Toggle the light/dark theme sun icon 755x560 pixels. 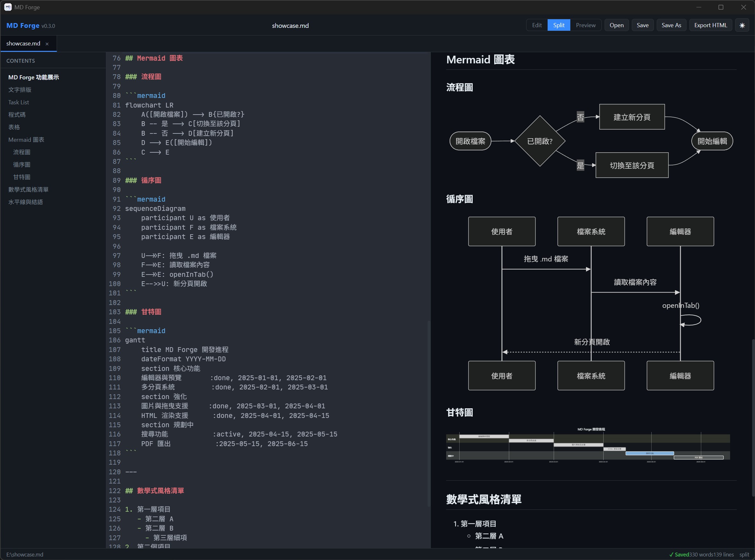click(742, 25)
